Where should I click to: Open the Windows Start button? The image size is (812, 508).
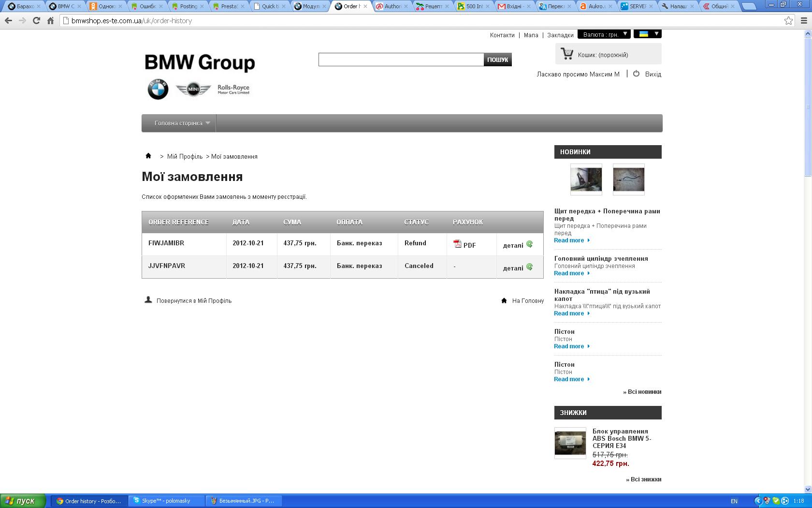[x=23, y=501]
